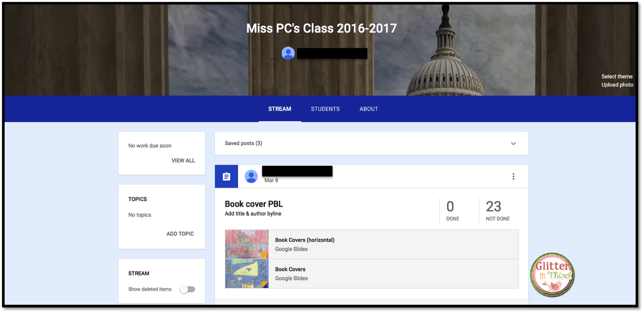
Task: Open the Book cover PBL assignment title
Action: click(x=254, y=204)
